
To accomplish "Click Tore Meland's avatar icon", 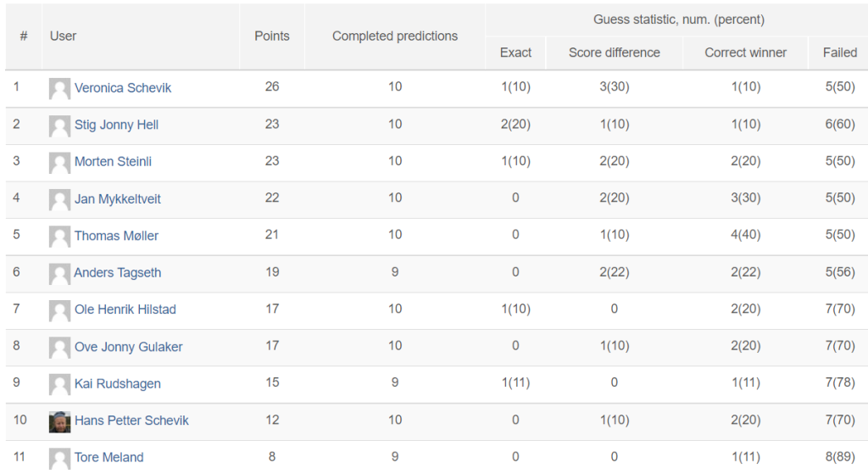I will [60, 459].
